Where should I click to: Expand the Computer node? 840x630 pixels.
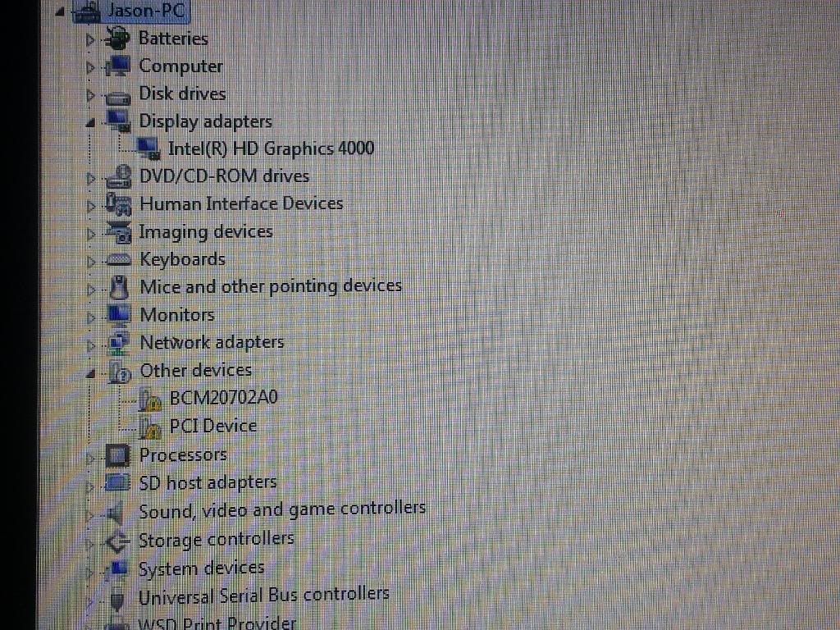pyautogui.click(x=90, y=67)
